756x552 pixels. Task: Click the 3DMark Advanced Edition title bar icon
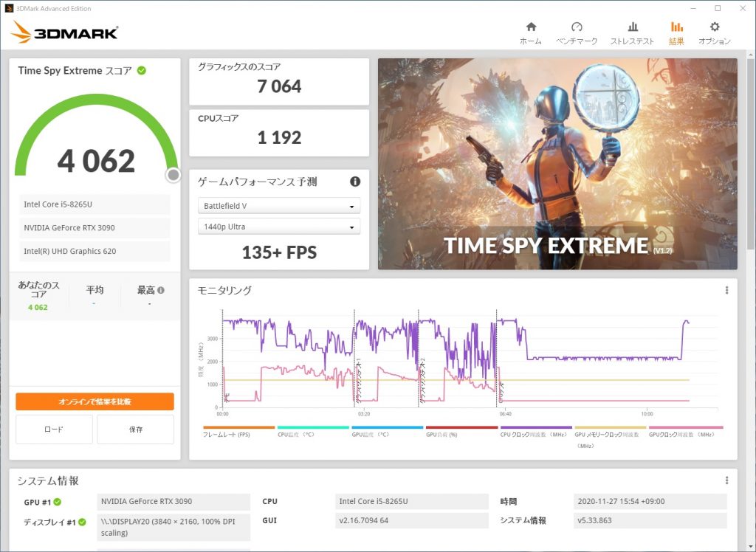click(9, 8)
